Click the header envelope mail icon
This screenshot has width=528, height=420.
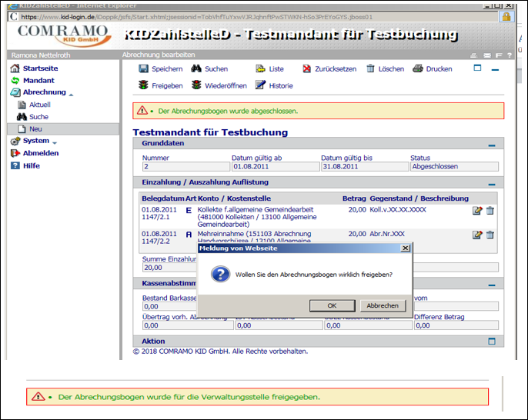tap(487, 55)
